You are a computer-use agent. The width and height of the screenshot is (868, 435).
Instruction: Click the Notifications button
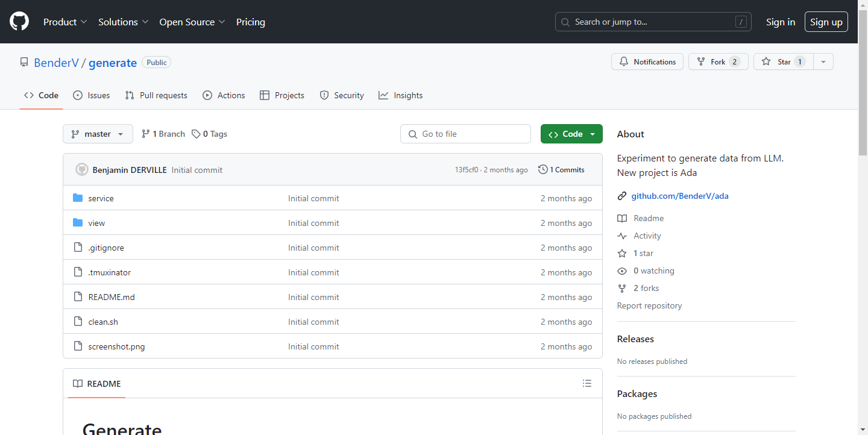[647, 61]
